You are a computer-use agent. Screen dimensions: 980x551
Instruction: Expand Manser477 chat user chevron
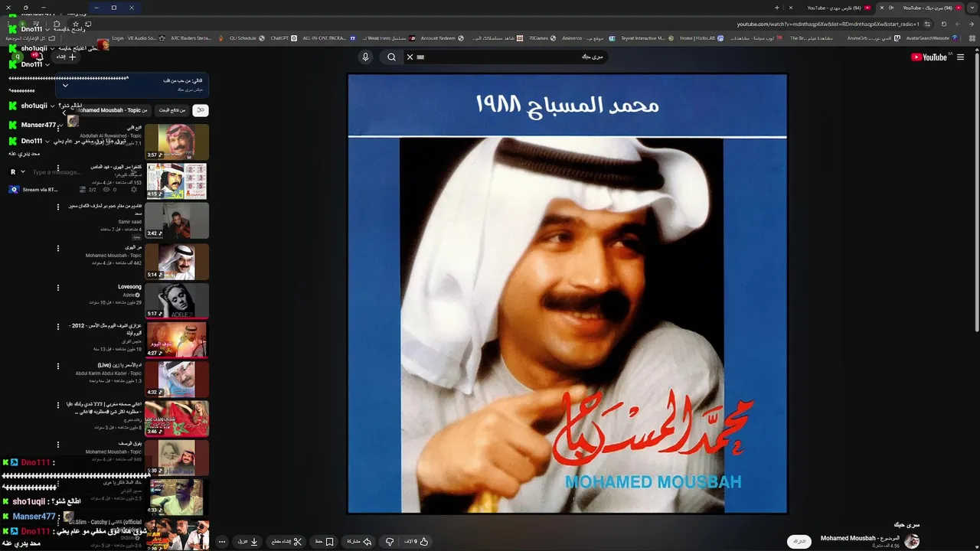pos(60,125)
